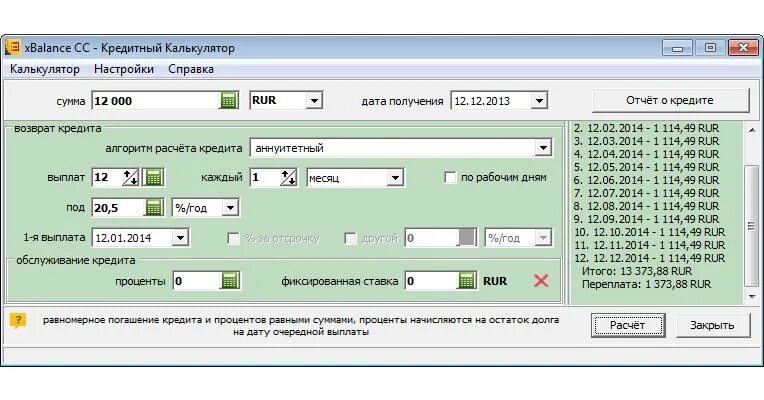Select payment row 6. 12.06.2014
Viewport: 764px width, 400px height.
tap(647, 180)
